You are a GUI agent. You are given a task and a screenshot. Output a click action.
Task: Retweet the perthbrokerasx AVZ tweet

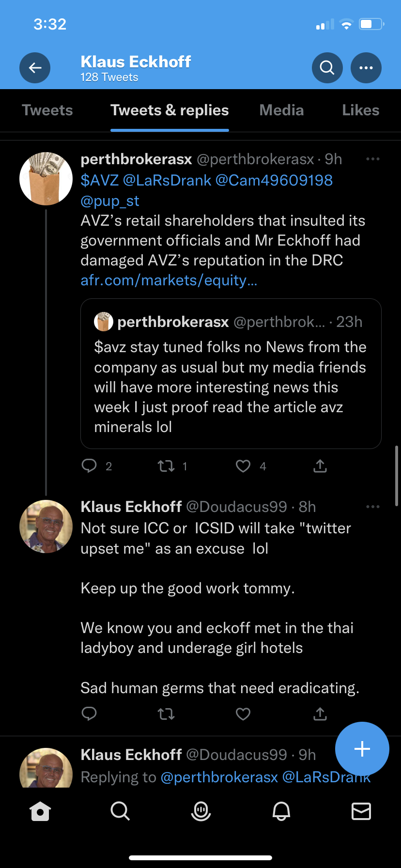click(166, 466)
